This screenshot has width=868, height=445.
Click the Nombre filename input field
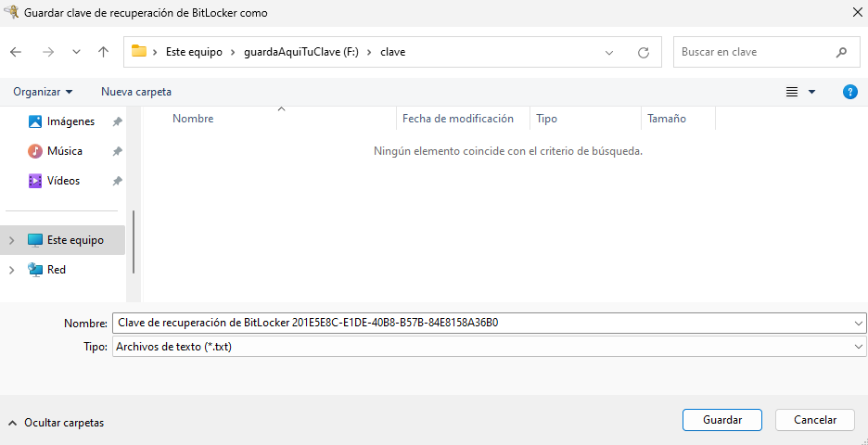point(482,323)
